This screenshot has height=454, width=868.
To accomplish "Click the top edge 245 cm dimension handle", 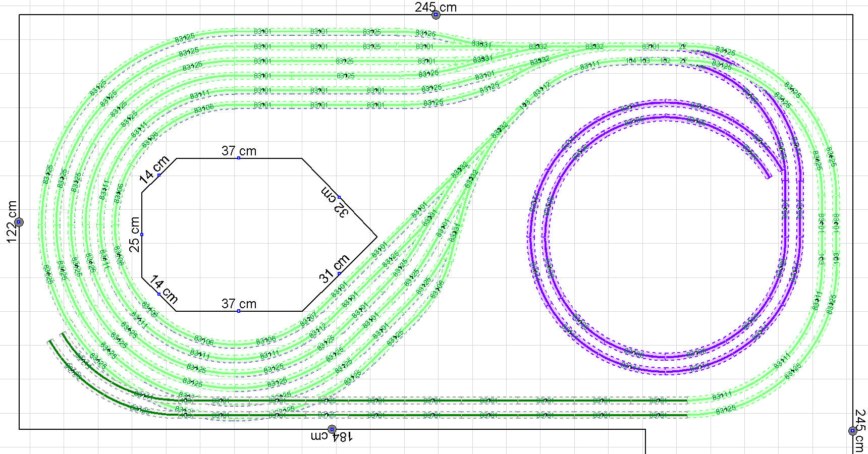I will [436, 15].
